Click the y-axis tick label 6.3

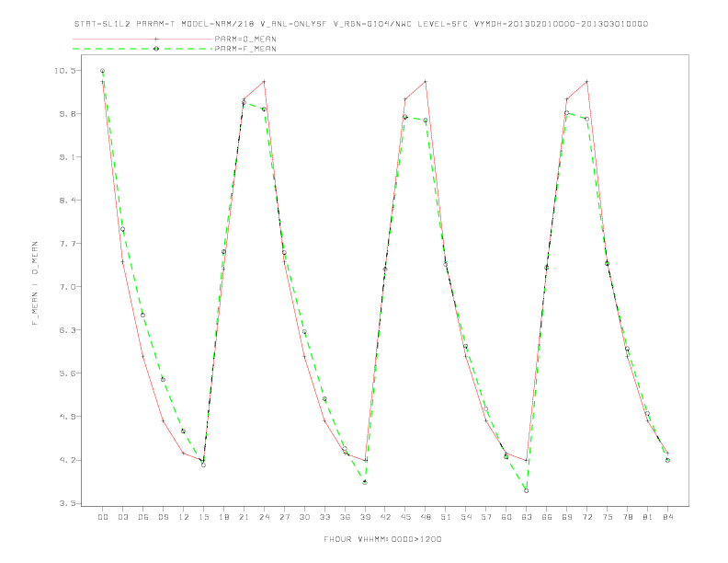66,330
